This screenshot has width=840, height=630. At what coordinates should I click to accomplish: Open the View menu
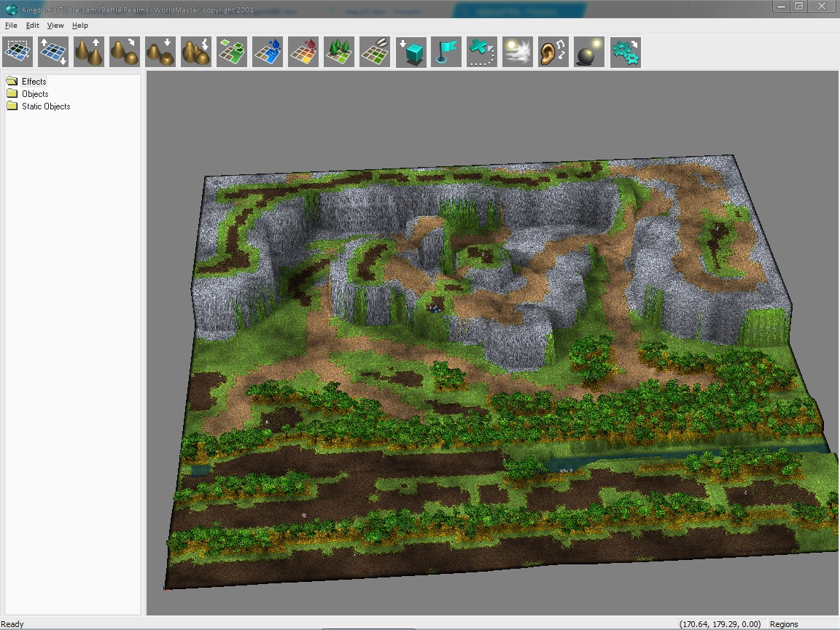click(x=55, y=26)
